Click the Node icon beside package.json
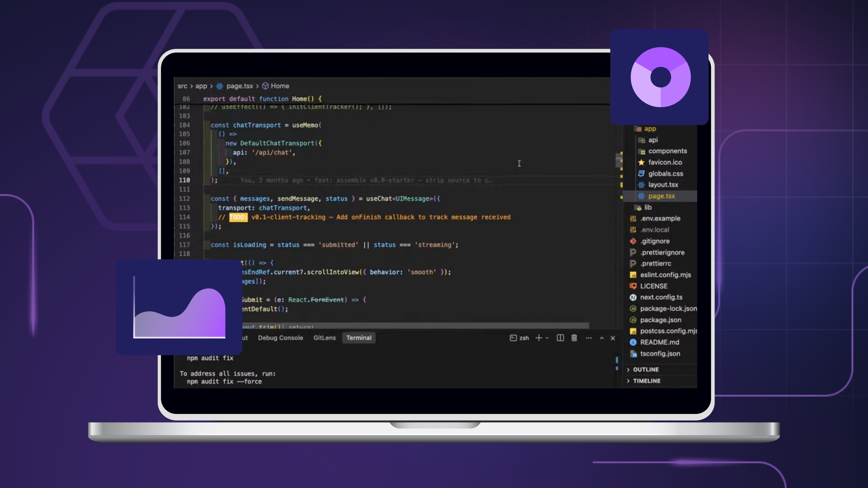 tap(633, 320)
